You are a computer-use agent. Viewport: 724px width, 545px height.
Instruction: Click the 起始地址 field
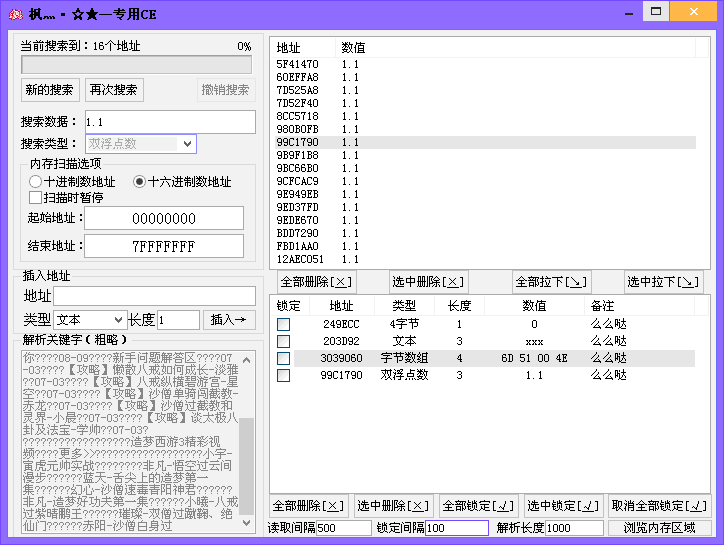click(x=164, y=218)
